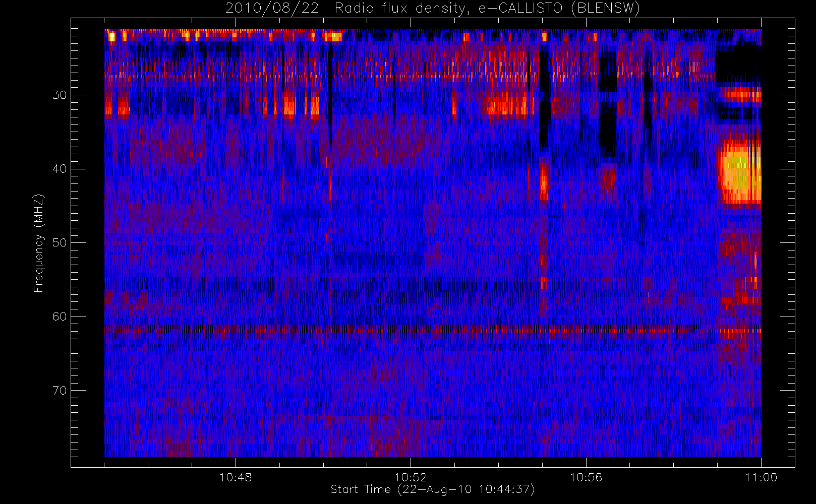Click the plot title '2010/08/22 Radio flux density'

(x=432, y=9)
